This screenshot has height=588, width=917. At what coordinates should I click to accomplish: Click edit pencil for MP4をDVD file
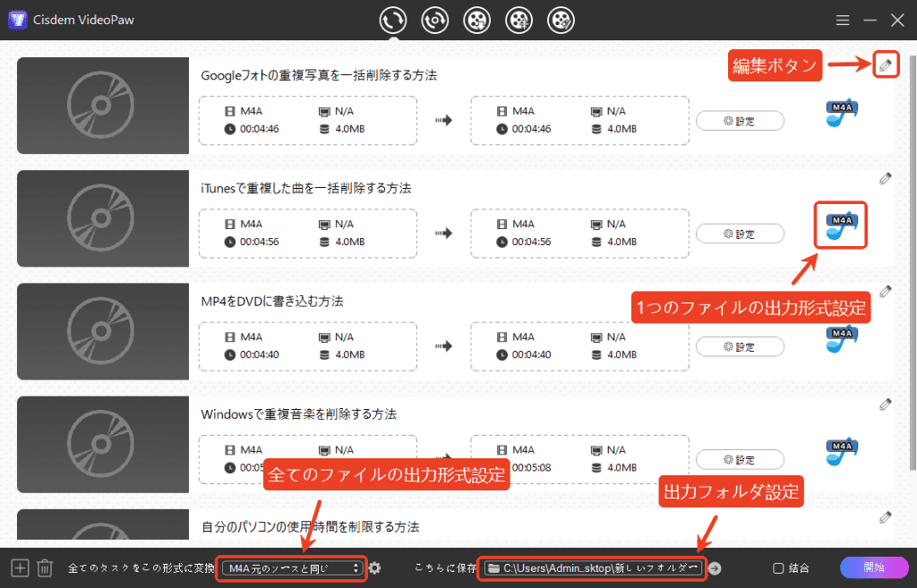click(x=885, y=291)
